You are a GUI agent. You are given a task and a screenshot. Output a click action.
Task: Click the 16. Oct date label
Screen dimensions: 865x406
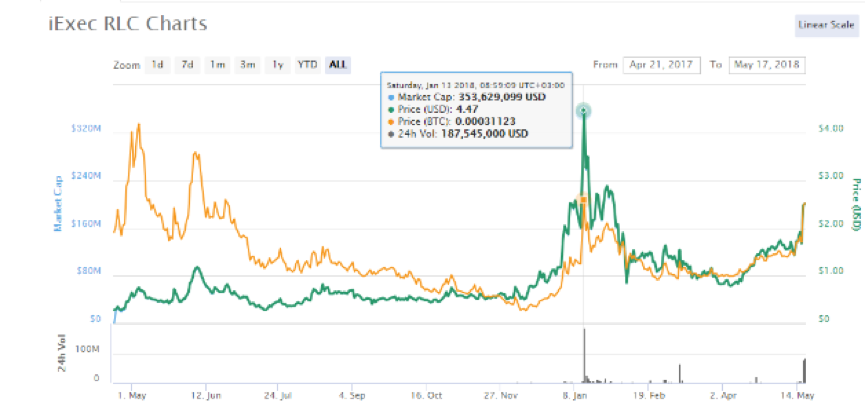tap(427, 396)
